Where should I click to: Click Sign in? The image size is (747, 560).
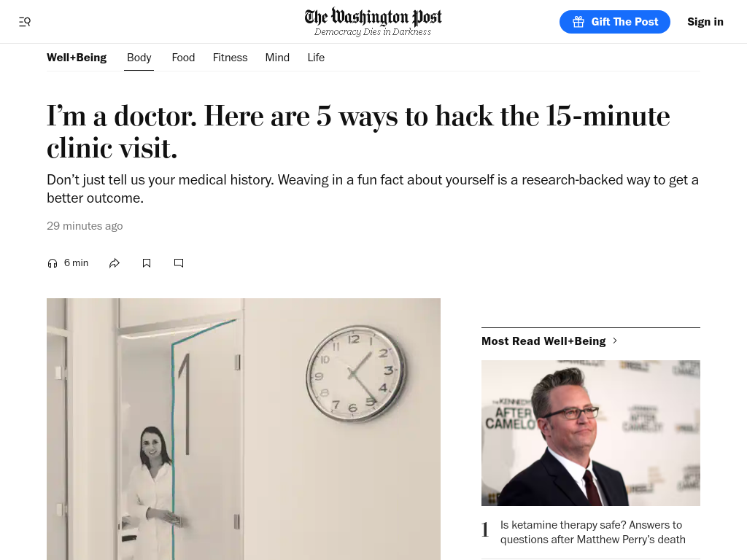[705, 22]
